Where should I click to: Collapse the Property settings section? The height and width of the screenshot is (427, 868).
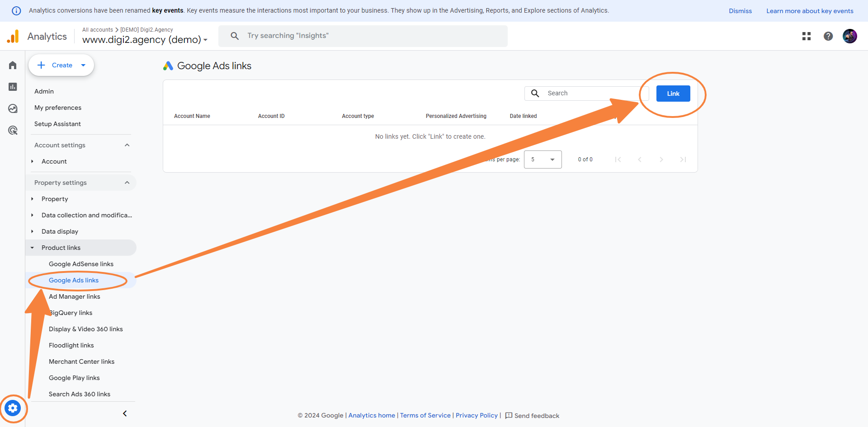127,183
